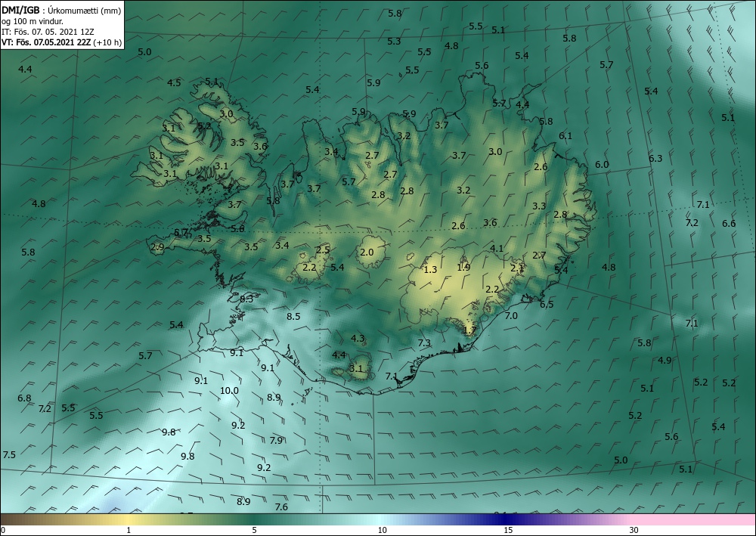Click the 'og 100 m vindur.' legend line

[33, 21]
